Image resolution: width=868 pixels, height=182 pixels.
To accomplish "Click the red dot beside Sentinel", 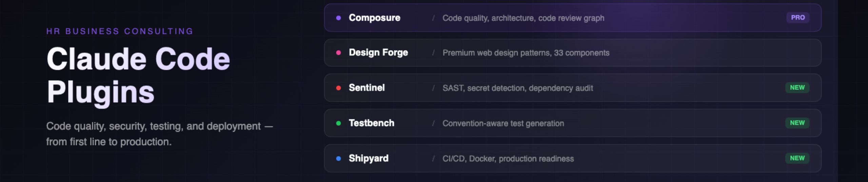I will tap(338, 88).
